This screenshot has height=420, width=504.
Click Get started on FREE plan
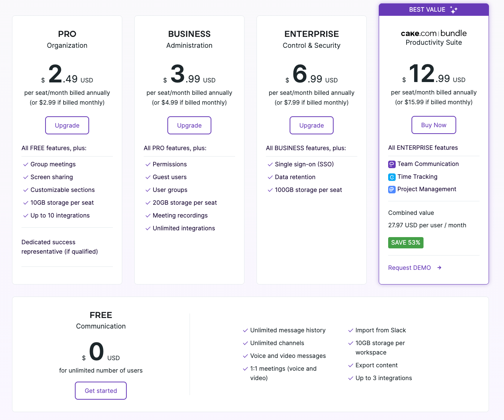coord(101,391)
